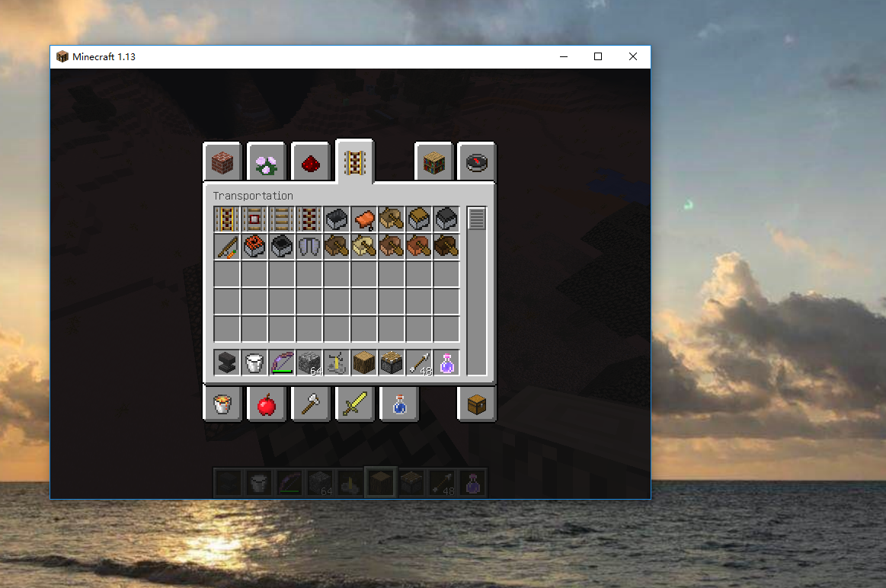The width and height of the screenshot is (886, 588).
Task: Grab the orange Acacia Boat
Action: [x=419, y=247]
